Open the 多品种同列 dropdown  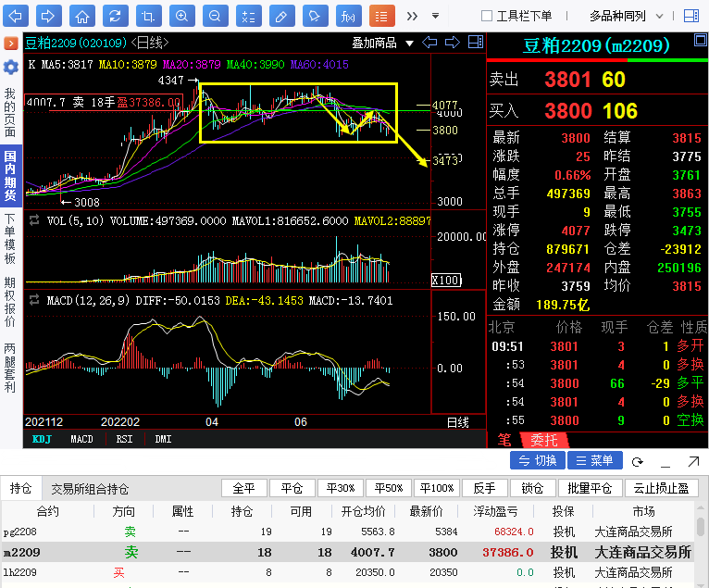(x=625, y=16)
